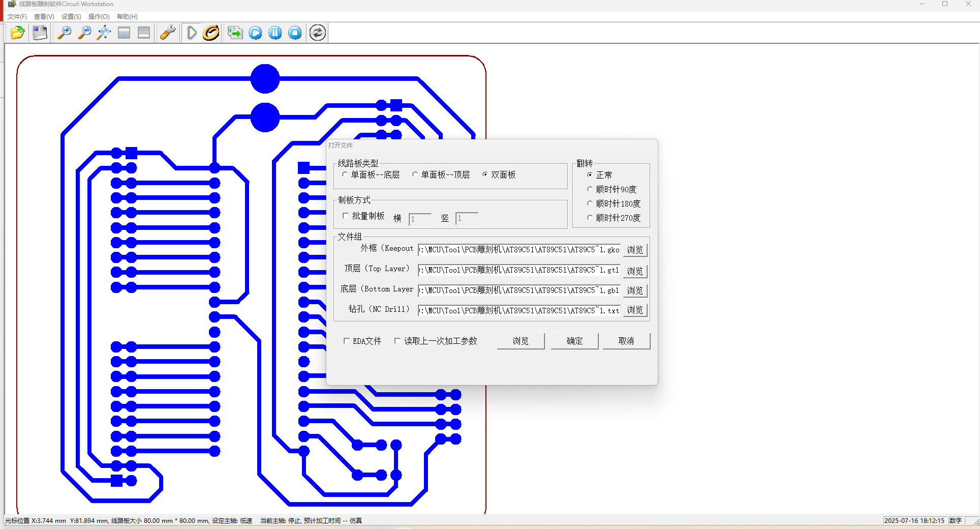
Task: Tick the EDA文件 checkbox
Action: point(346,341)
